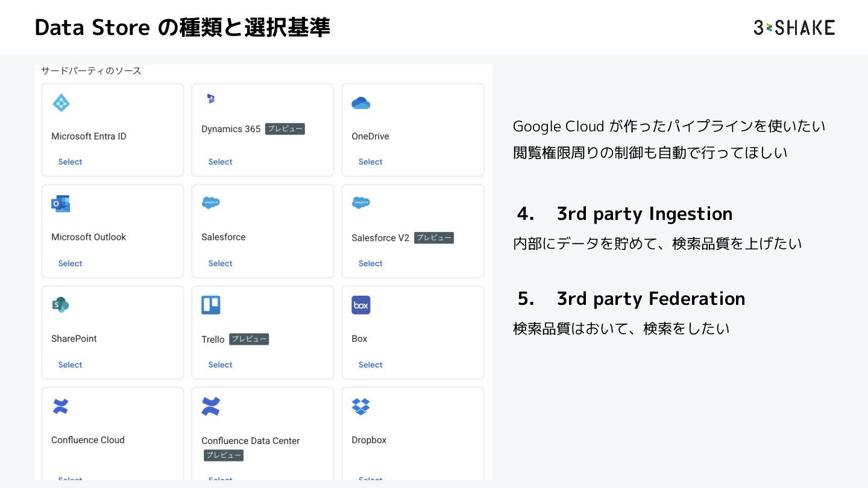Click the Dropbox label
The height and width of the screenshot is (488, 868).
pos(369,440)
